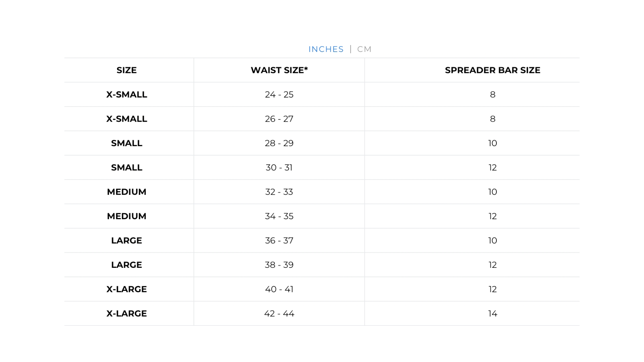Screen dimensions: 644x362
Task: Click the second LARGE size label
Action: click(126, 265)
